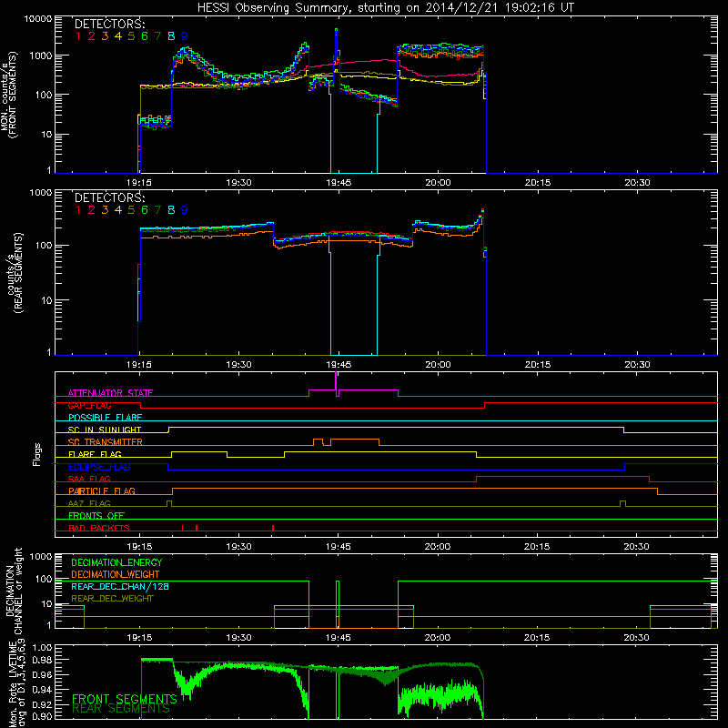This screenshot has height=728, width=728.
Task: Select pink detector number 2 in front segments legend
Action: [x=92, y=36]
